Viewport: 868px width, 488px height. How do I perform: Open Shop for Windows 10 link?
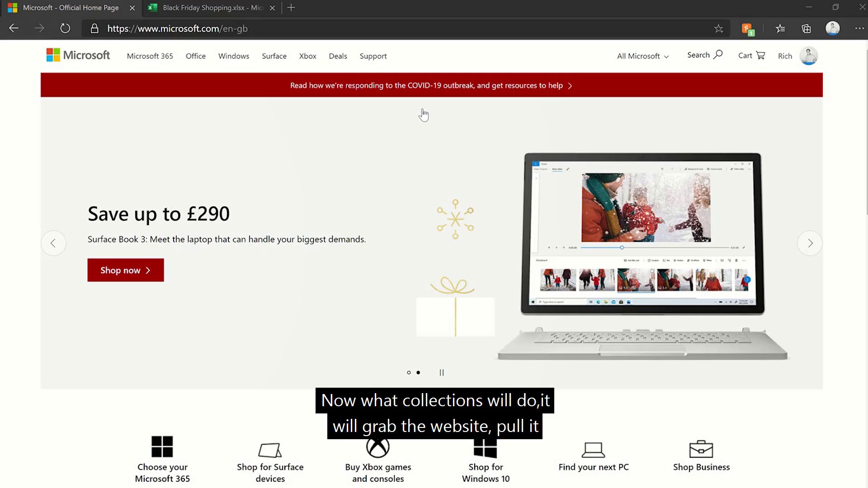coord(486,473)
